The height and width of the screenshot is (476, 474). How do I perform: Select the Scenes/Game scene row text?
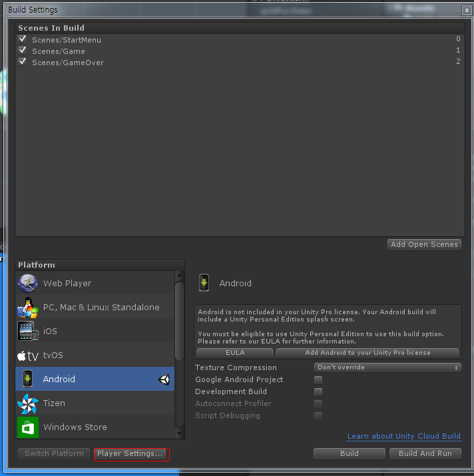tap(59, 51)
